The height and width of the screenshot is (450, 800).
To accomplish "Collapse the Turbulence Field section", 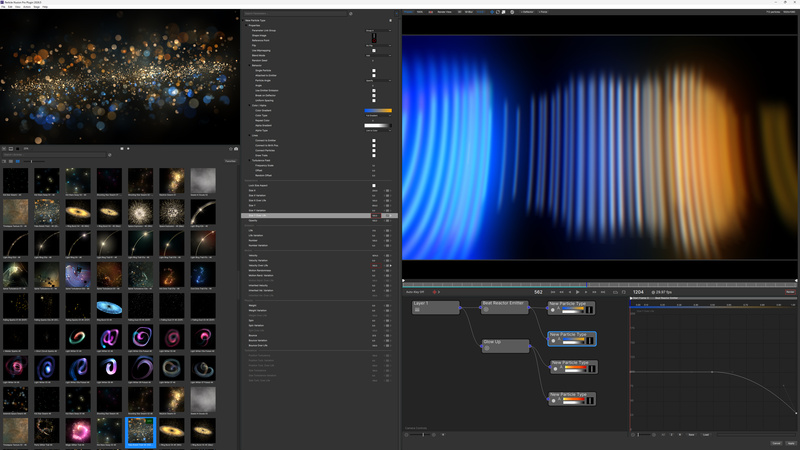I will (x=250, y=160).
